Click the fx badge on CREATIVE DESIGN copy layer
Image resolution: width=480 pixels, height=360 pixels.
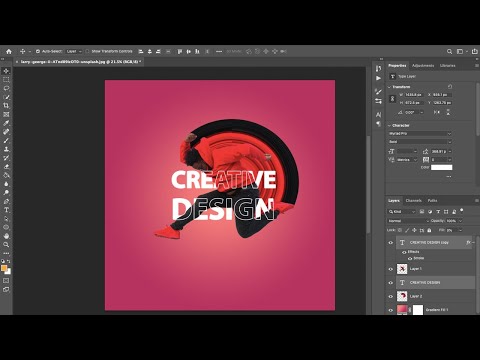click(468, 242)
